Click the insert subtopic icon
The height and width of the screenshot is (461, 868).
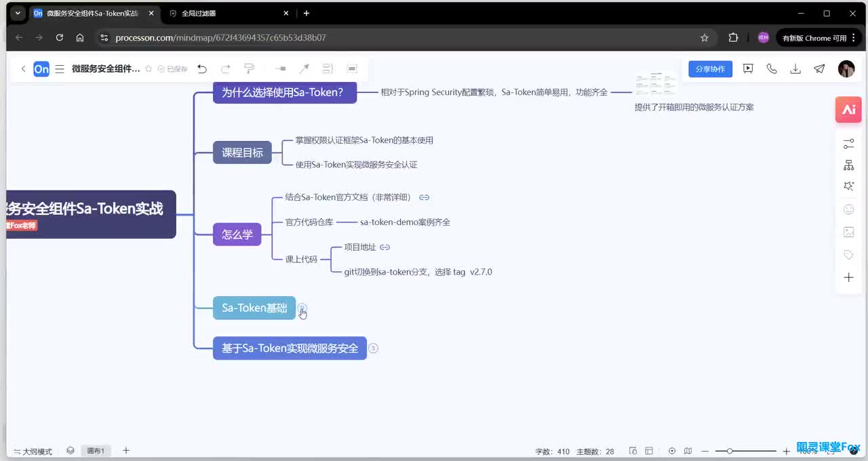point(281,68)
